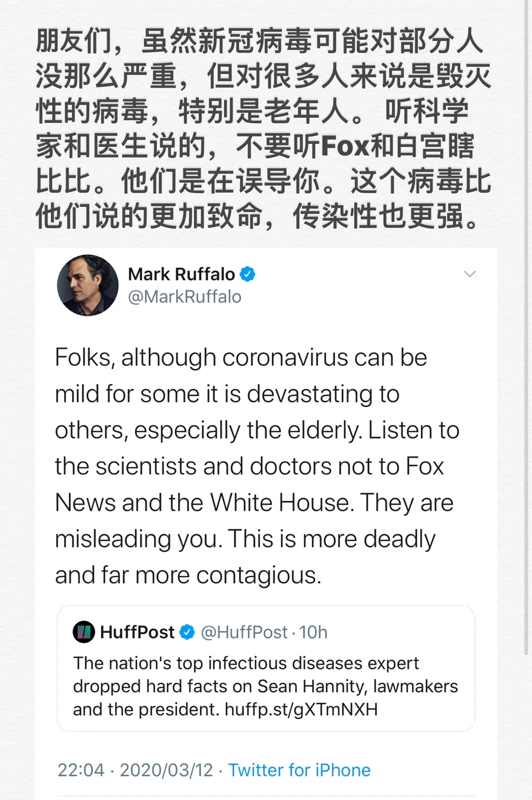Click the @MarkRuffalo handle
532x800 pixels.
point(185,297)
